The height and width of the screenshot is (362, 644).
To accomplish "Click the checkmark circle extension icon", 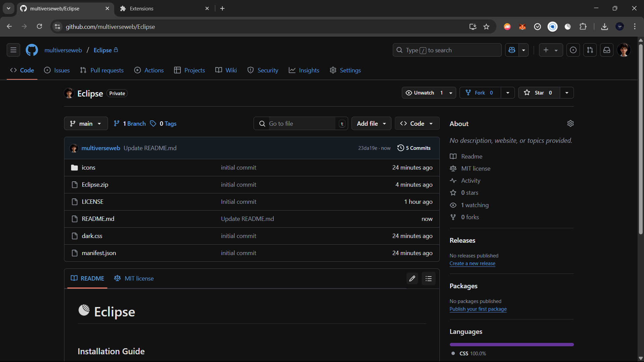I will click(x=537, y=27).
